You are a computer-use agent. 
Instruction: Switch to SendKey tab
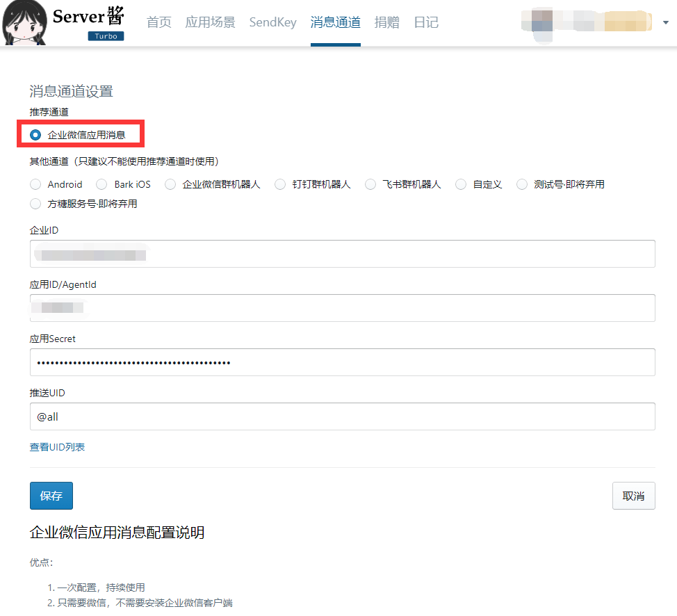point(273,22)
